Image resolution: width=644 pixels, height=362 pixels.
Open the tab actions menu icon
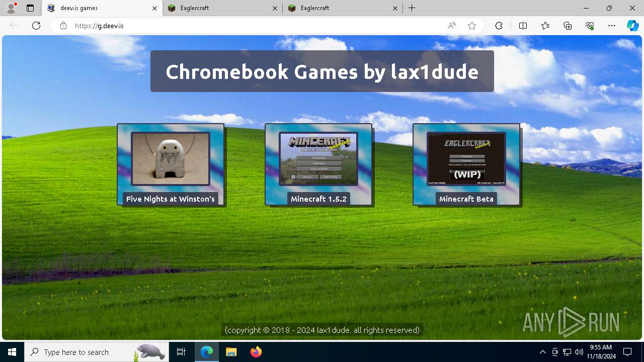pyautogui.click(x=30, y=8)
